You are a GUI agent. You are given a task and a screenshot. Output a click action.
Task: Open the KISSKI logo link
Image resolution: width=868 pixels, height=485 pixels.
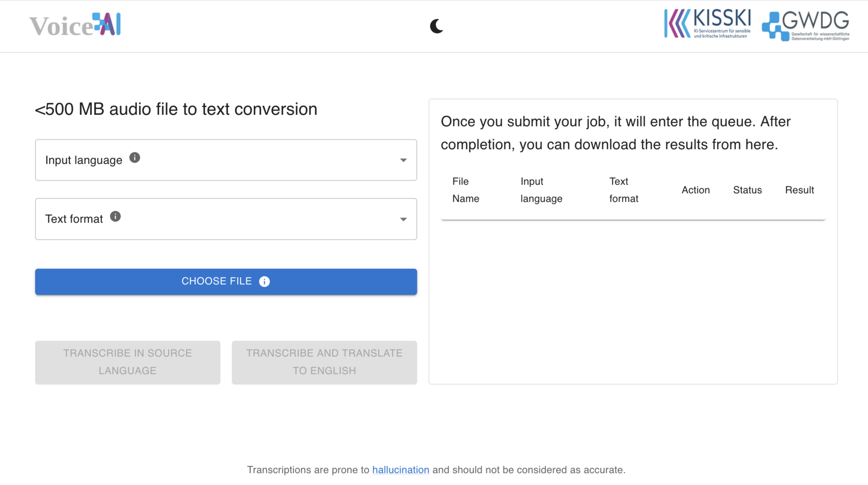[x=707, y=24]
